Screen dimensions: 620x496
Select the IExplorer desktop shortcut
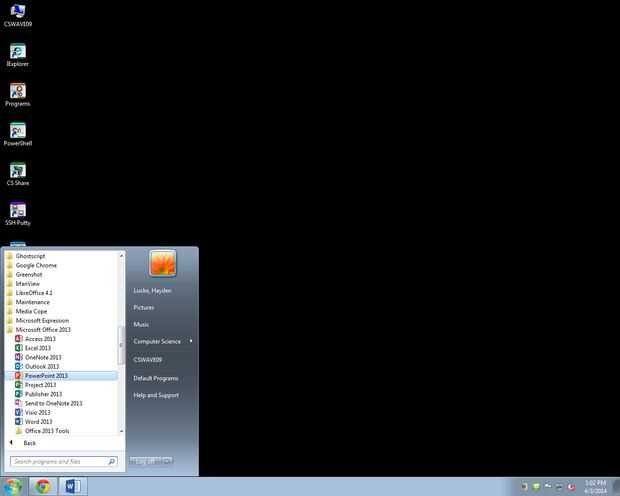(18, 55)
